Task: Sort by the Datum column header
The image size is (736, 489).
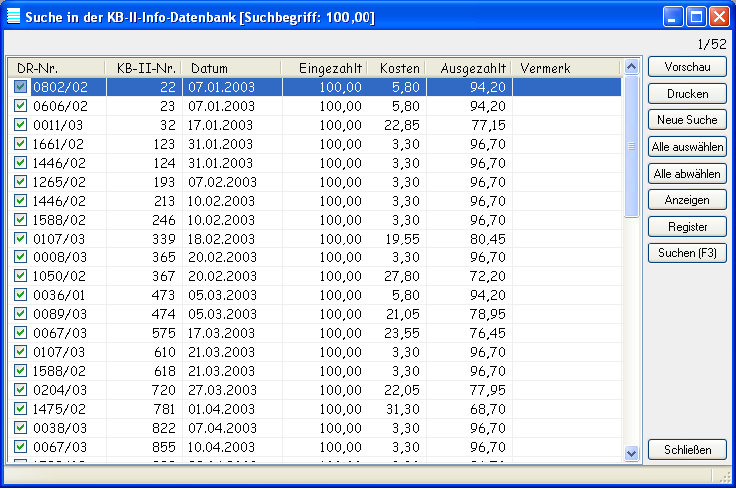Action: tap(231, 68)
